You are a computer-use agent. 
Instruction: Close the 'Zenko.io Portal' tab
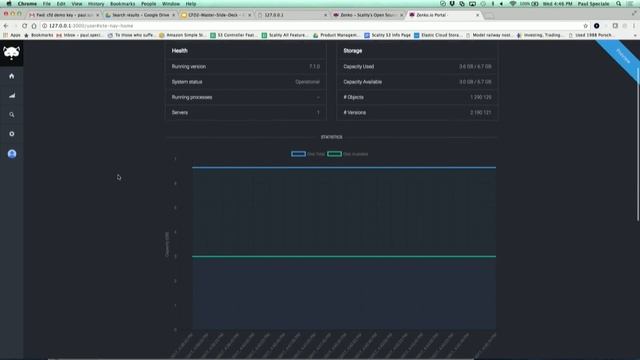click(478, 15)
